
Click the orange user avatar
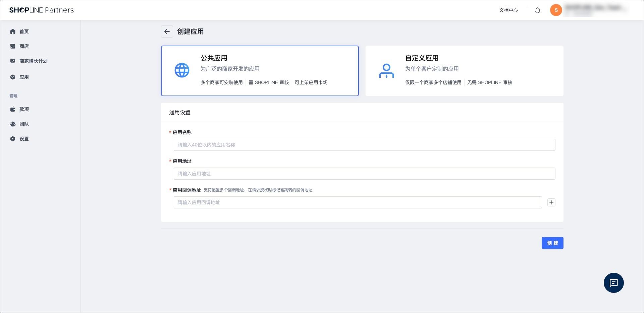556,10
